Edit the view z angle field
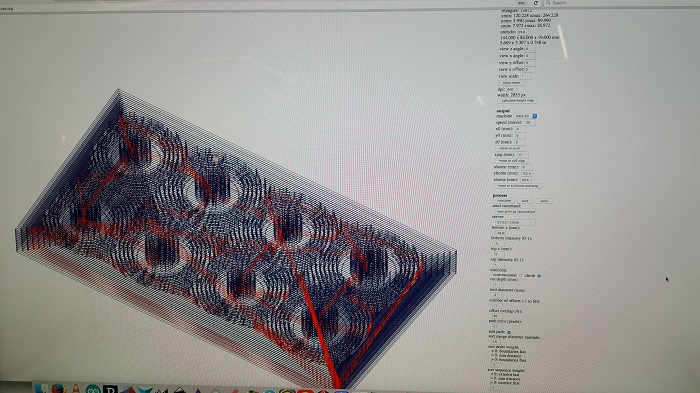Image resolution: width=700 pixels, height=393 pixels. pos(530,49)
